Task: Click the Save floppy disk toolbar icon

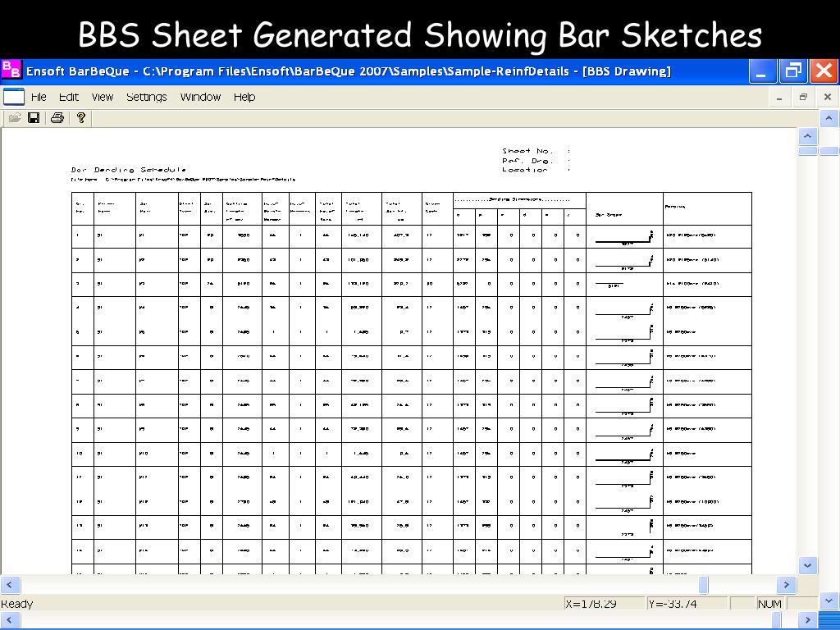Action: click(x=34, y=118)
